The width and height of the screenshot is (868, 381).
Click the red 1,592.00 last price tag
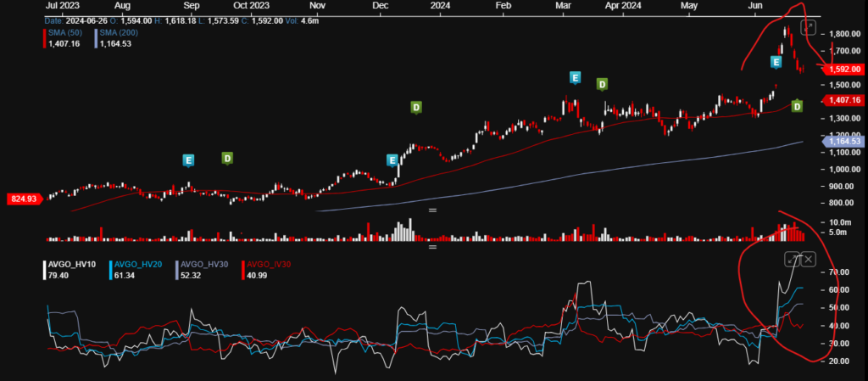[842, 70]
